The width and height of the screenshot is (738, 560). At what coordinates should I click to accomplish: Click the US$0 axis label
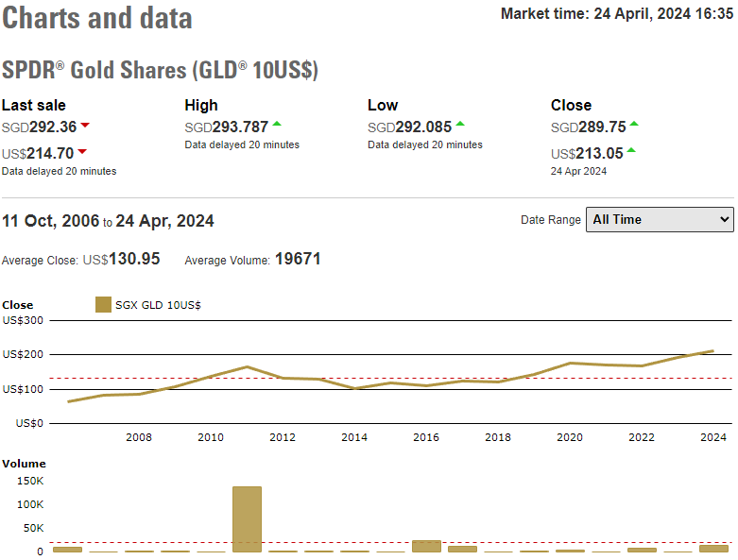pyautogui.click(x=29, y=424)
